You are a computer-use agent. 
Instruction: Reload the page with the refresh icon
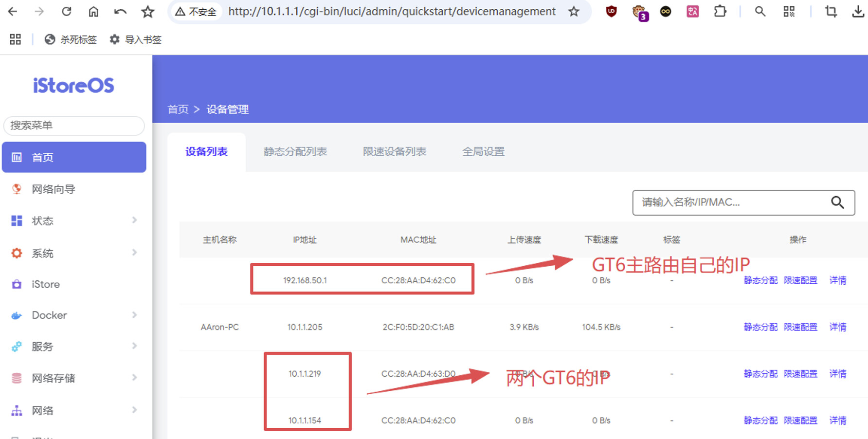pos(67,11)
